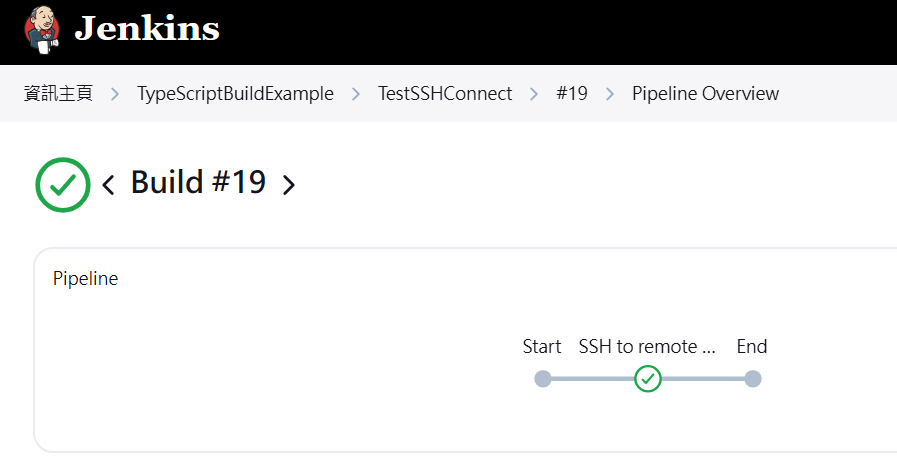The image size is (897, 460).
Task: Click the Jenkins title text in header
Action: [147, 29]
